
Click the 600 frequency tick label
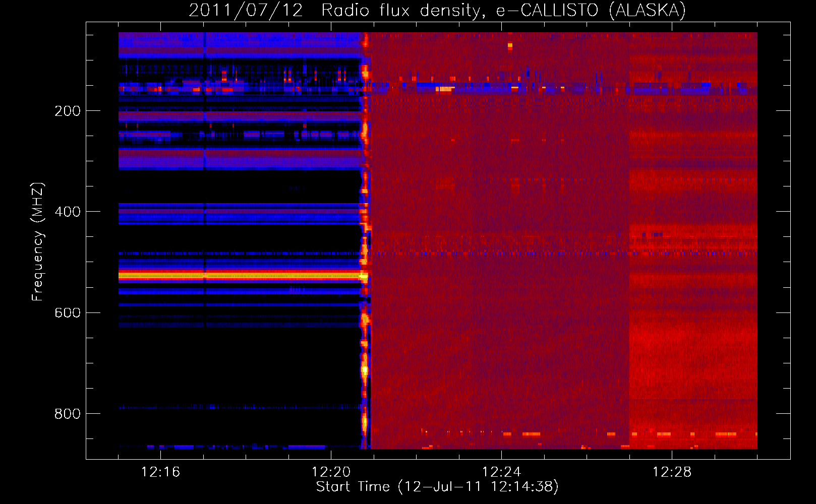coord(68,312)
